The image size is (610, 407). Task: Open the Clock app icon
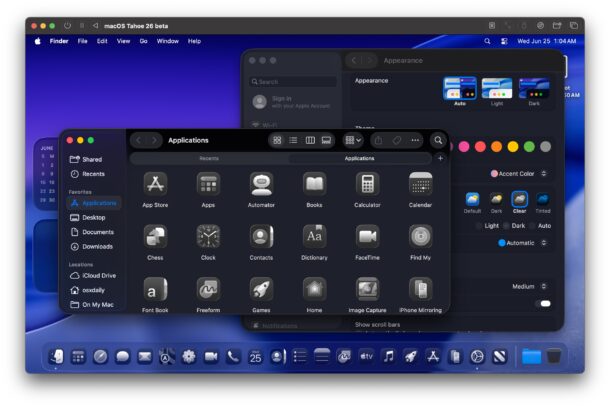tap(208, 236)
